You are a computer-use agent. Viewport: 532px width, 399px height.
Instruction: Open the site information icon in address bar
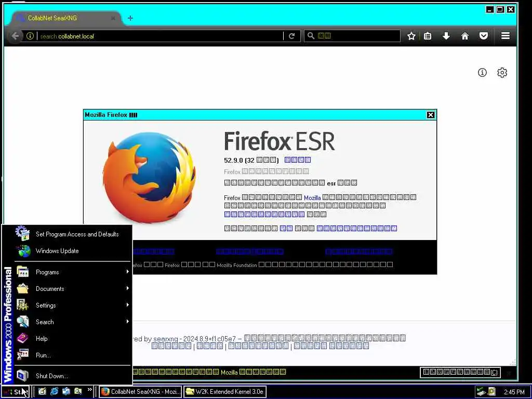[30, 36]
